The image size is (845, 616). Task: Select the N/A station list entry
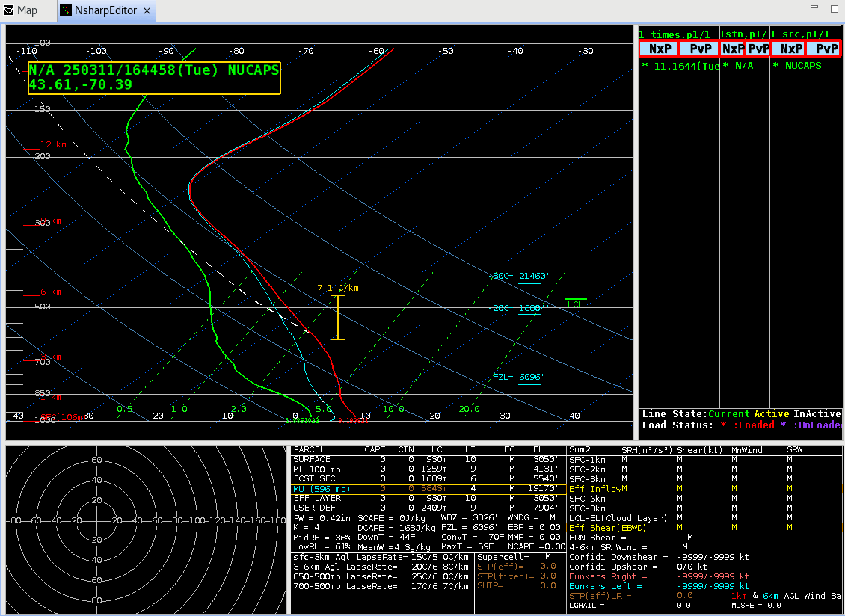(x=738, y=66)
